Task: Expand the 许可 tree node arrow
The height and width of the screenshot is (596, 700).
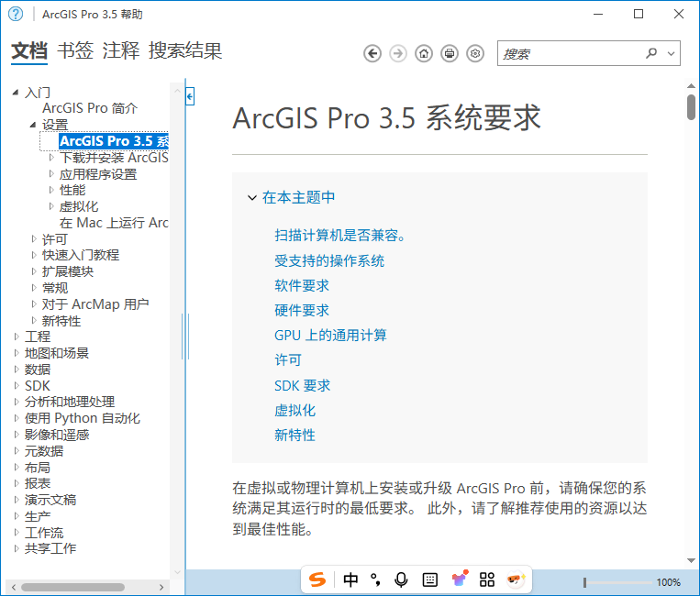Action: 34,238
